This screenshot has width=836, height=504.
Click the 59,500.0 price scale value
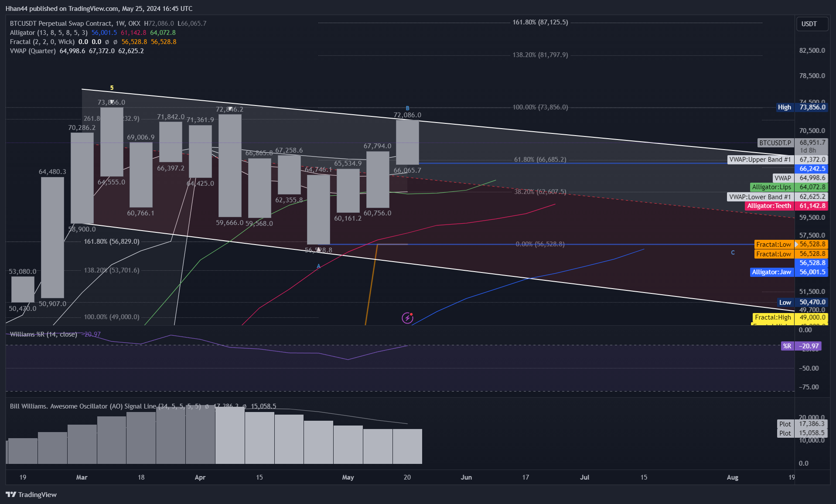(x=812, y=217)
